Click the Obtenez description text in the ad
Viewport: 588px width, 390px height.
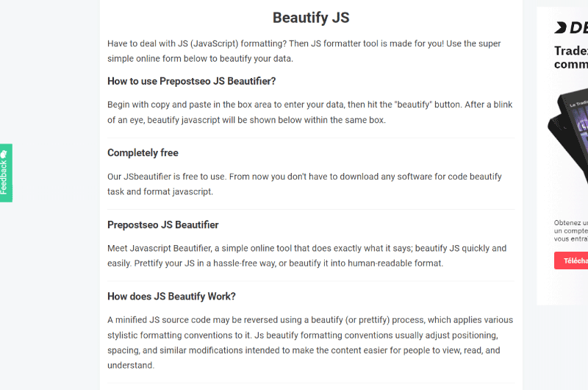pos(571,231)
